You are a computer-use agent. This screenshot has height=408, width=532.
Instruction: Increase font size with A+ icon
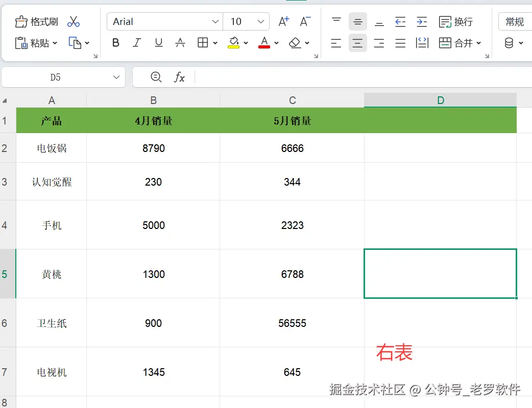(x=284, y=22)
